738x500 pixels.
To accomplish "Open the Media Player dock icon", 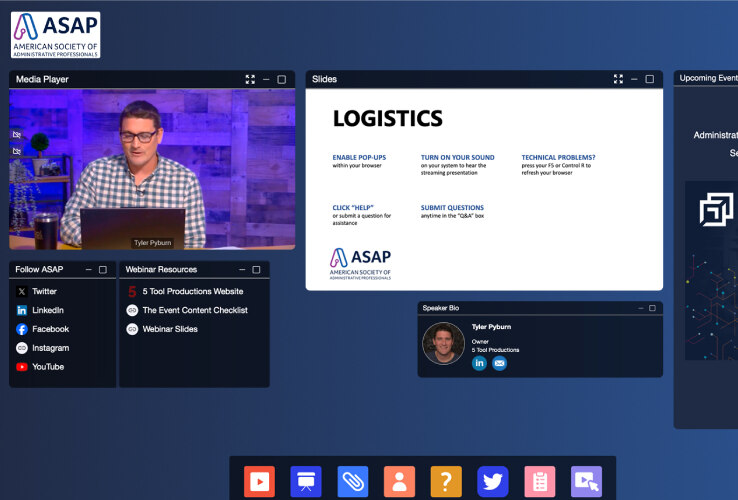I will [x=259, y=481].
